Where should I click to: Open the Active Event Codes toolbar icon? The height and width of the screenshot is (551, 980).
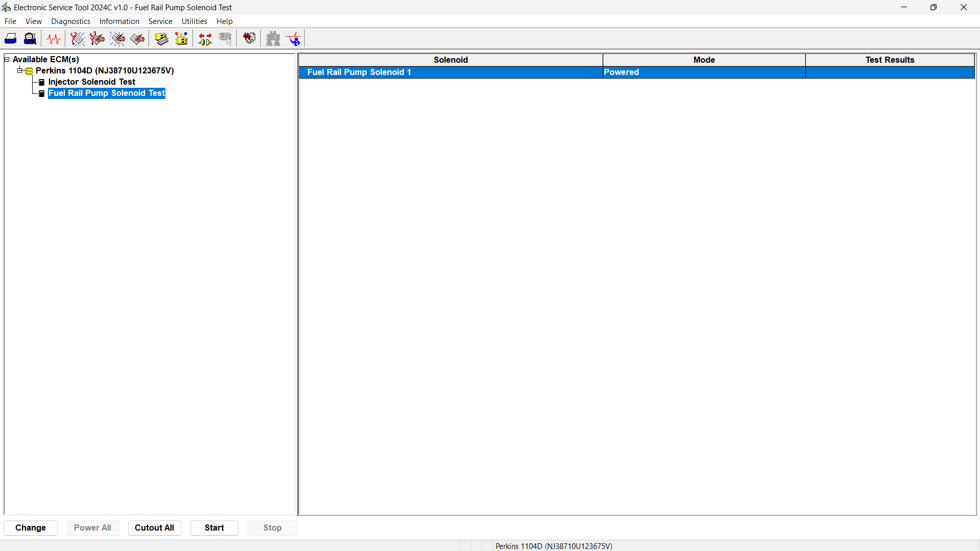point(117,39)
